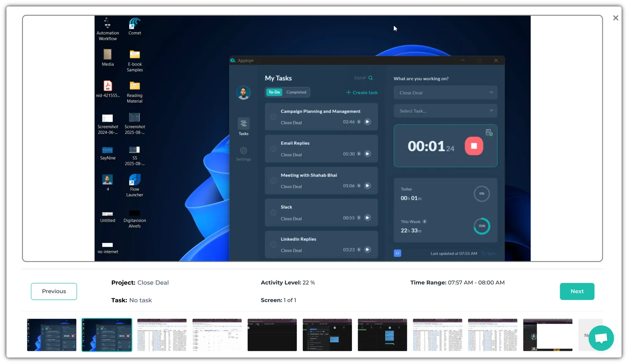Click the search magnifier in My Tasks
This screenshot has height=364, width=628.
(x=371, y=78)
